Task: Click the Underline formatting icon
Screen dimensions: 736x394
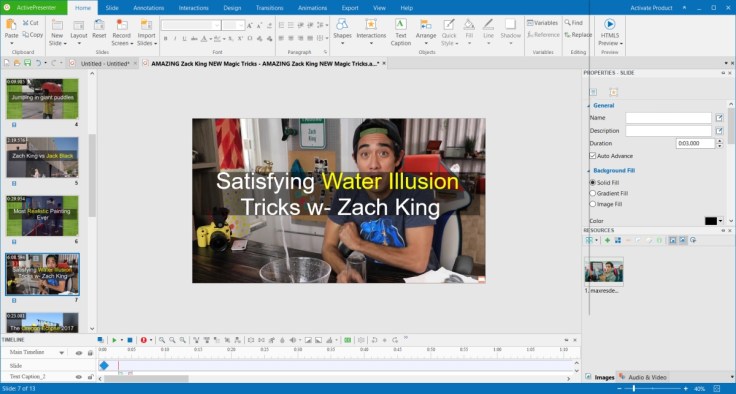Action: click(184, 39)
